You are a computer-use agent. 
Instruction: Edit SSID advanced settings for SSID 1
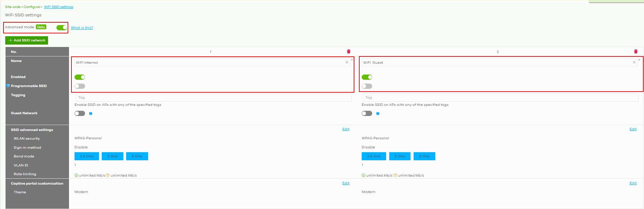(346, 129)
